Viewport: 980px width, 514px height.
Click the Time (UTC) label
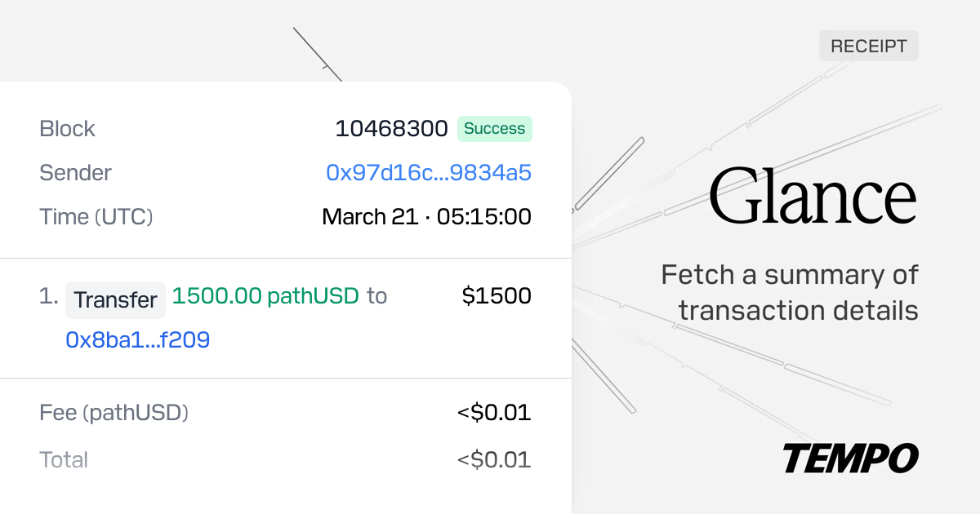[96, 217]
